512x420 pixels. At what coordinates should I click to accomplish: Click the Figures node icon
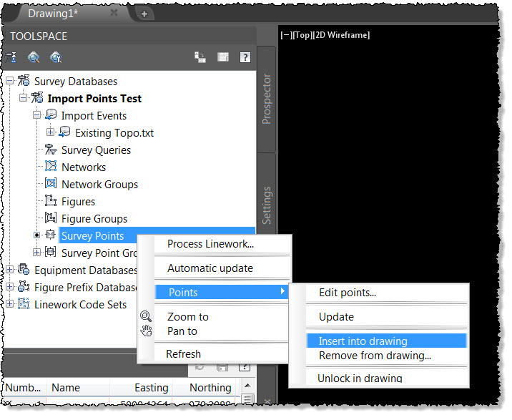coord(51,200)
